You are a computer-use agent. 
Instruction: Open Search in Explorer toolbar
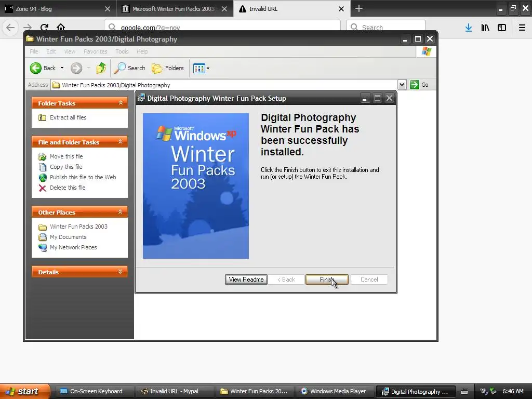pyautogui.click(x=129, y=68)
